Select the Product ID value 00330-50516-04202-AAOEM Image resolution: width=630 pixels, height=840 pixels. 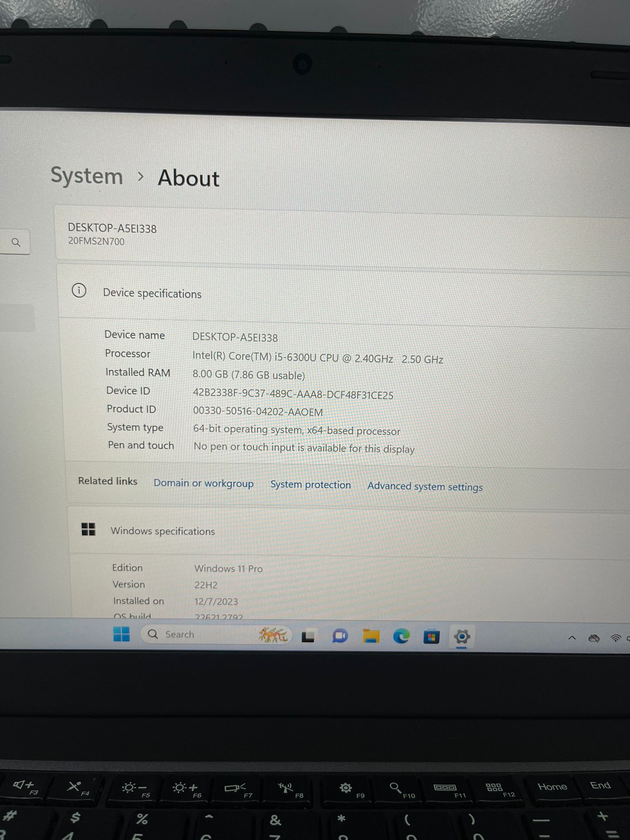258,411
